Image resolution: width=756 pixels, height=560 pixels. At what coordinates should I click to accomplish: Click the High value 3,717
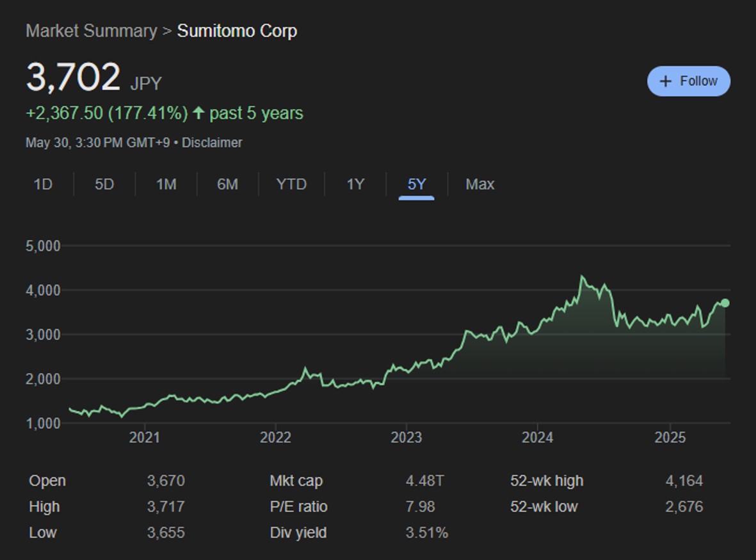tap(166, 506)
